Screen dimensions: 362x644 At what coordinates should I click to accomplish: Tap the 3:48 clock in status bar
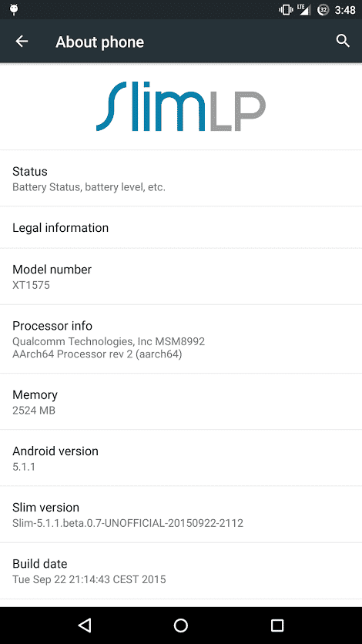tap(345, 10)
